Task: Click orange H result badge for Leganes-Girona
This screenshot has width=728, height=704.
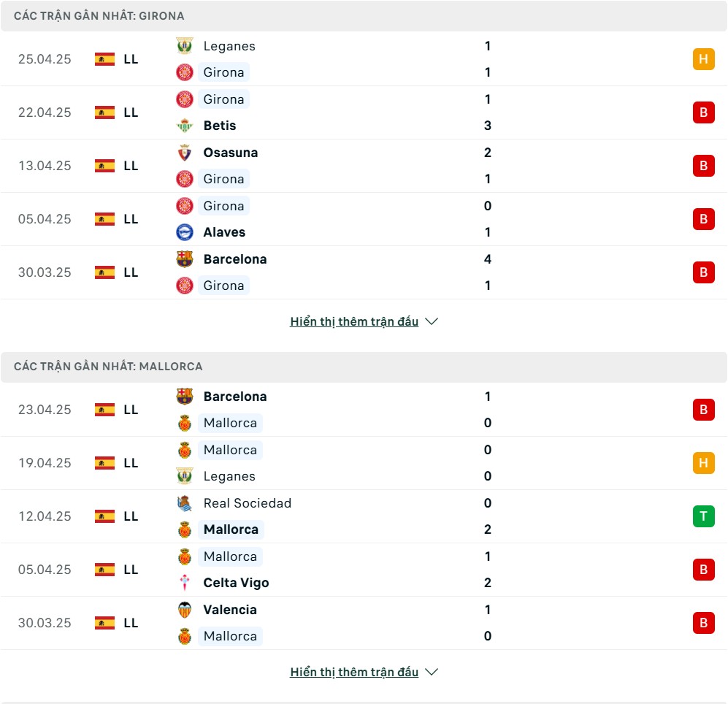Action: (x=703, y=59)
